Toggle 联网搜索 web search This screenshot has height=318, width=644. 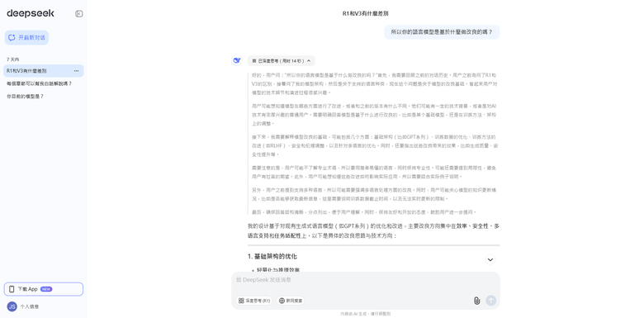291,301
